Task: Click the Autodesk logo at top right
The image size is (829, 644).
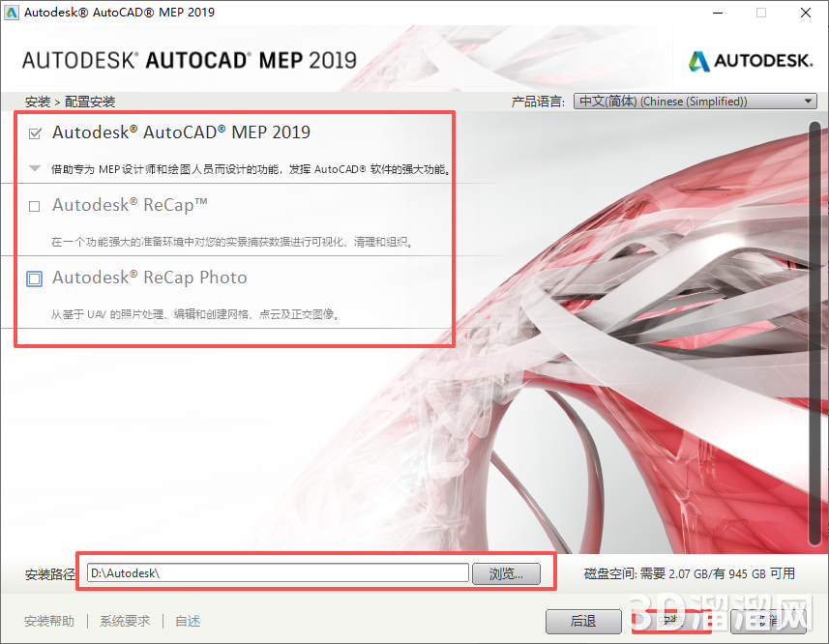Action: [x=751, y=61]
